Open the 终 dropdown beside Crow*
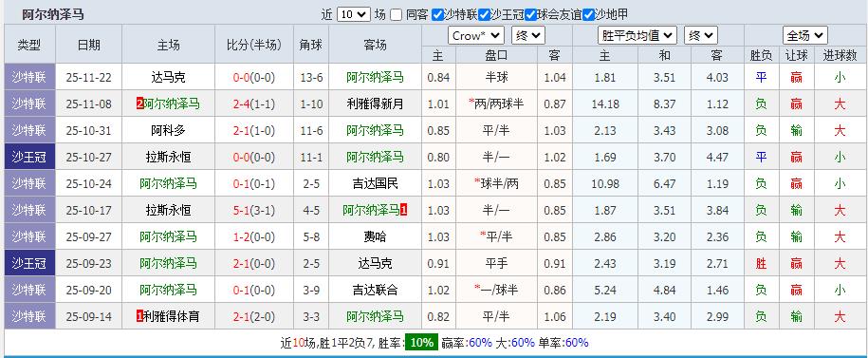This screenshot has width=868, height=358. 528,36
